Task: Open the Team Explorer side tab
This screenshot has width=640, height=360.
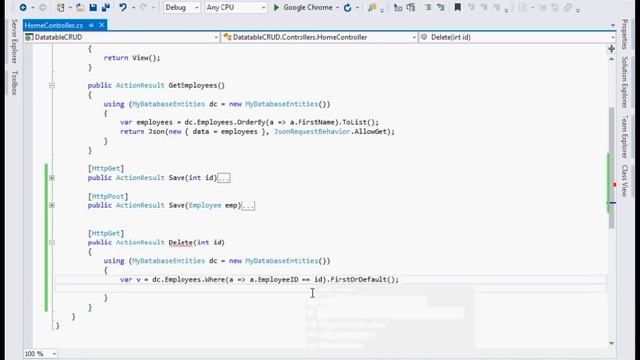Action: point(624,136)
